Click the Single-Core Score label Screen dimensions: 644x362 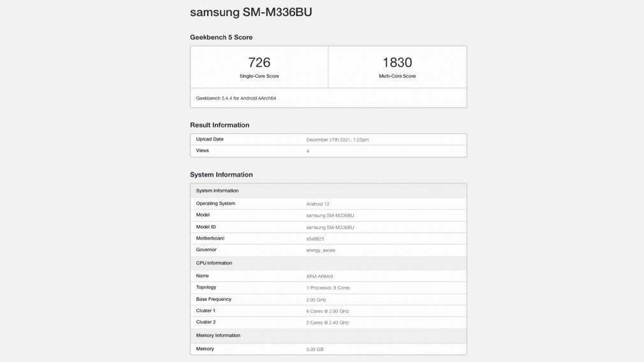(259, 76)
